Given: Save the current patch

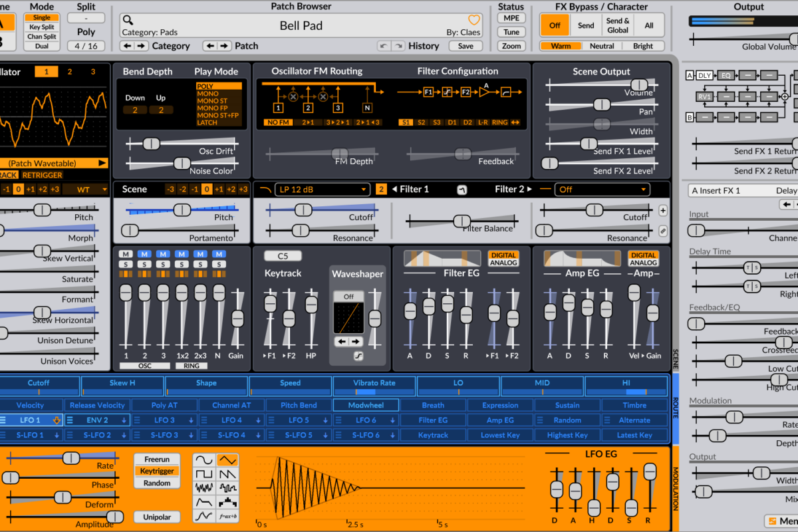Looking at the screenshot, I should pyautogui.click(x=465, y=46).
